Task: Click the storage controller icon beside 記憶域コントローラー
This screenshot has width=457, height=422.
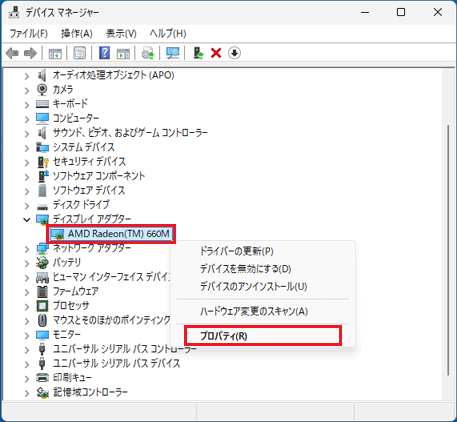Action: coord(43,392)
